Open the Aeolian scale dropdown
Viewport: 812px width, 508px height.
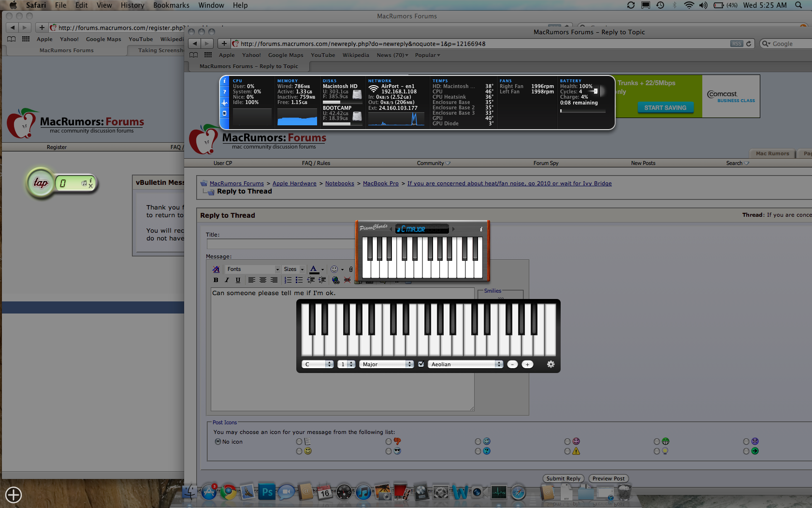[465, 364]
